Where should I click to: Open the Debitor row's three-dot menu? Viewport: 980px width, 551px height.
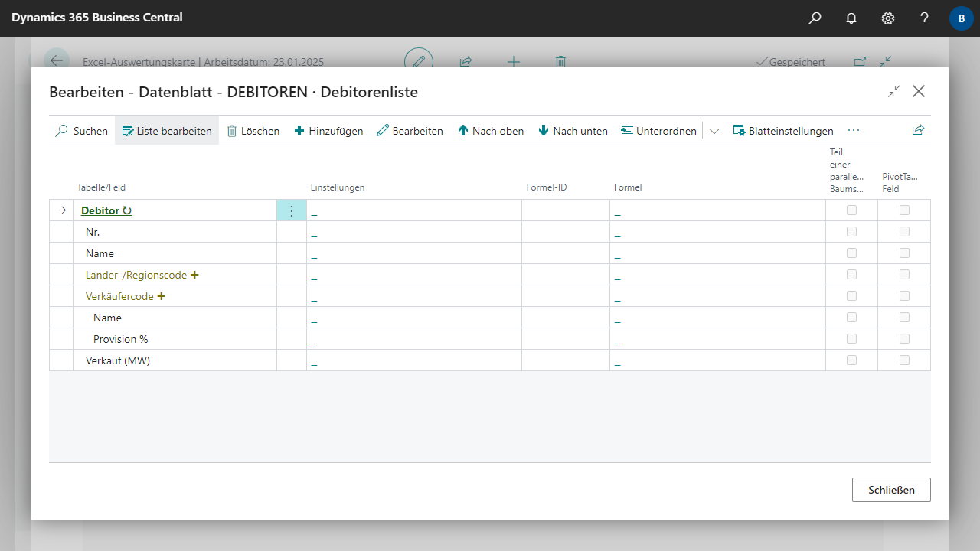292,210
